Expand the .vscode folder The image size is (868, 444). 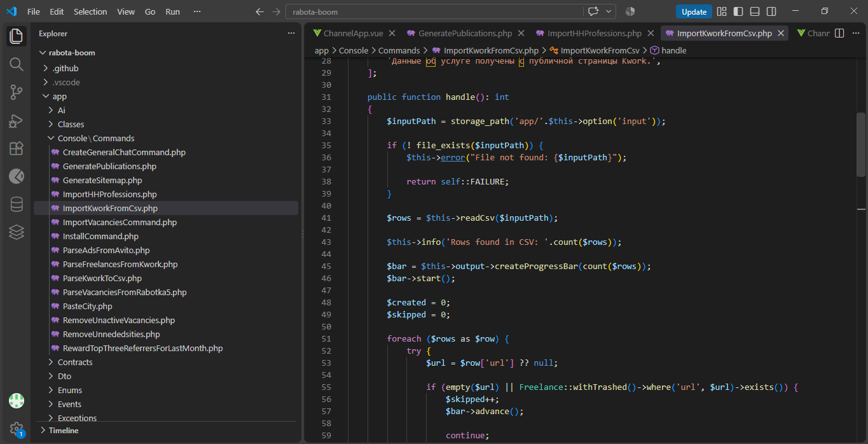165,82
